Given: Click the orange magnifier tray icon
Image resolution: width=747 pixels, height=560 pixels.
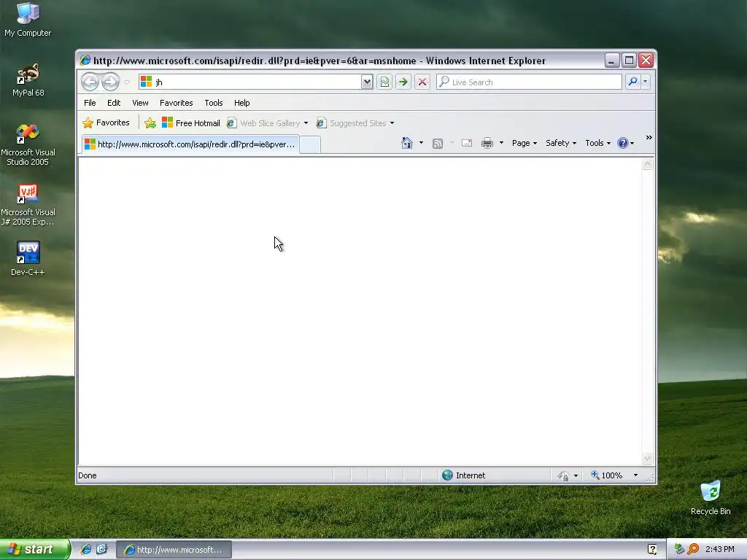Looking at the screenshot, I should click(x=693, y=550).
